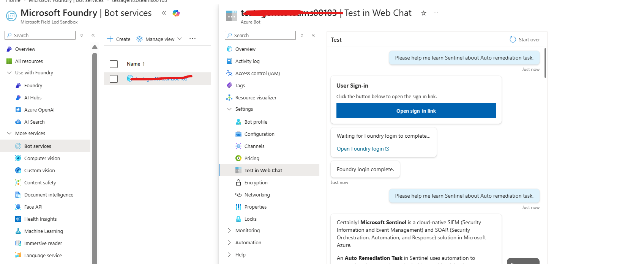Open the Activity log
The height and width of the screenshot is (264, 644).
247,61
